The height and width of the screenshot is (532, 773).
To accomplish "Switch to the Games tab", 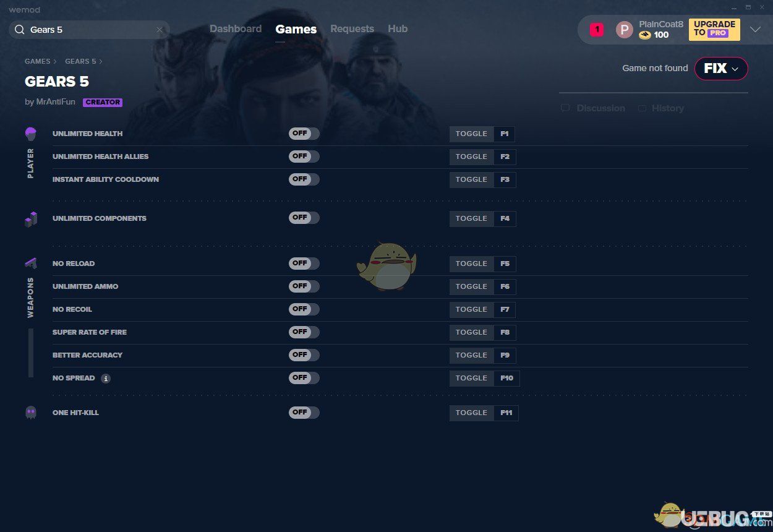I will [x=296, y=29].
